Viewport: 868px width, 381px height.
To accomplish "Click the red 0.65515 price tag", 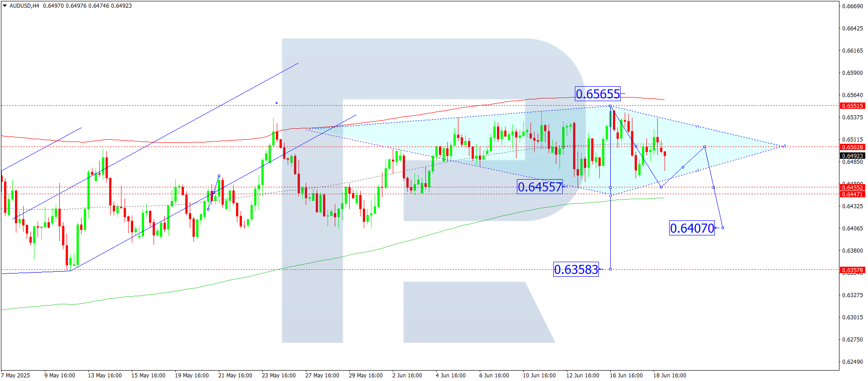I will (x=853, y=106).
